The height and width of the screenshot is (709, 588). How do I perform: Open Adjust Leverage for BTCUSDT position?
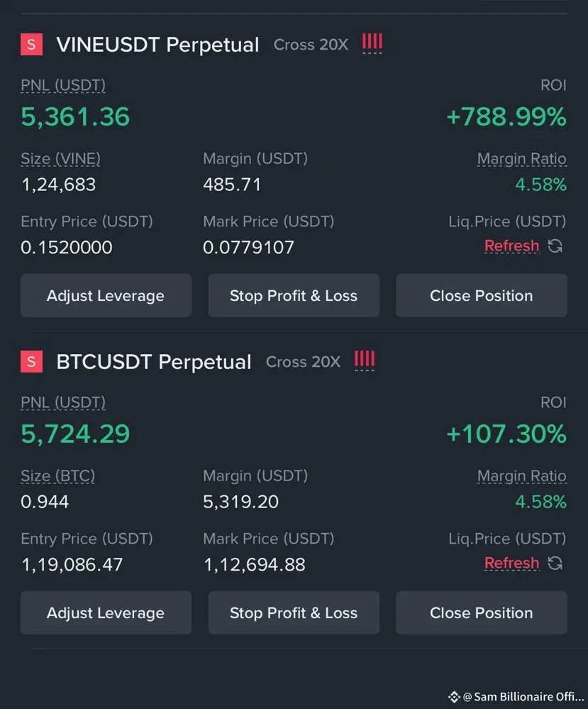tap(106, 612)
